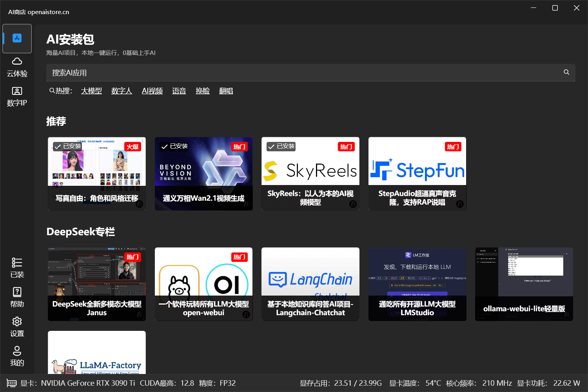
Task: Focus the 搜索AI应用 search field
Action: [310, 73]
